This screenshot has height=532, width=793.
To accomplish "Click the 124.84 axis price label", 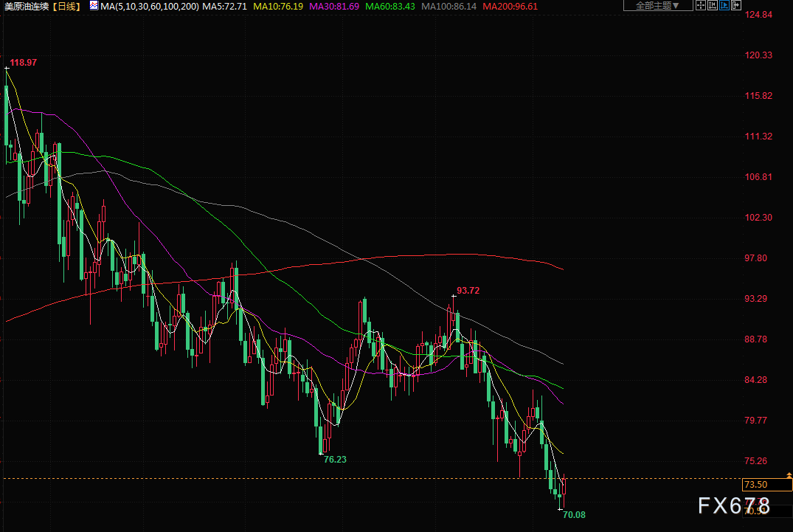I will [x=758, y=15].
